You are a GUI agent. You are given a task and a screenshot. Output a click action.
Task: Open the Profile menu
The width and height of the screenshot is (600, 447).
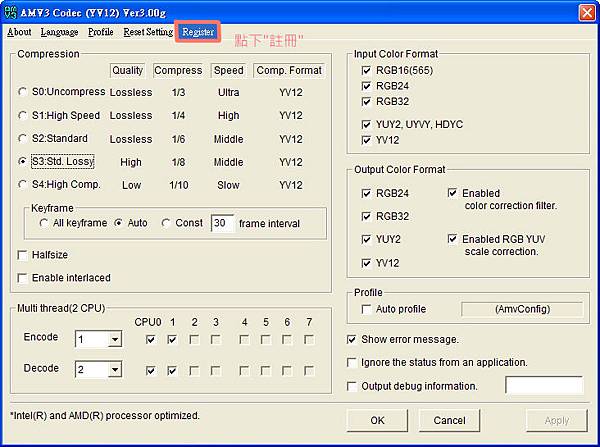click(100, 32)
